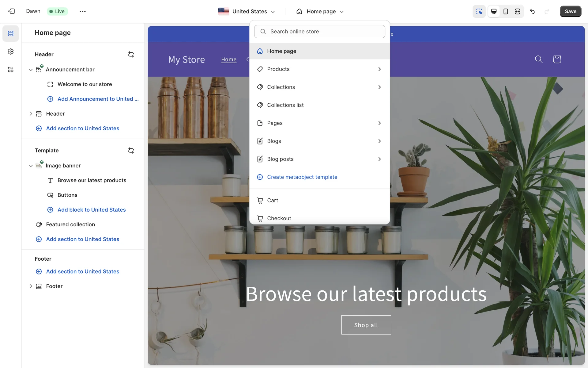
Task: Open Theme settings gear in sidebar
Action: point(11,52)
